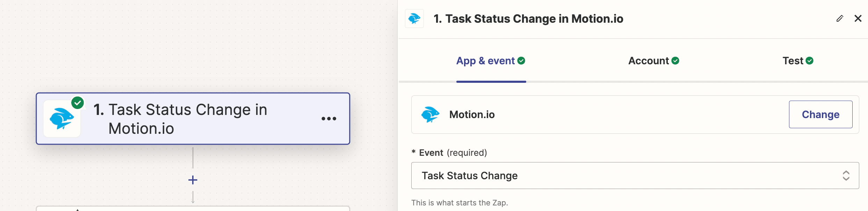Image resolution: width=868 pixels, height=211 pixels.
Task: Click the next step card below the trigger
Action: (193, 209)
